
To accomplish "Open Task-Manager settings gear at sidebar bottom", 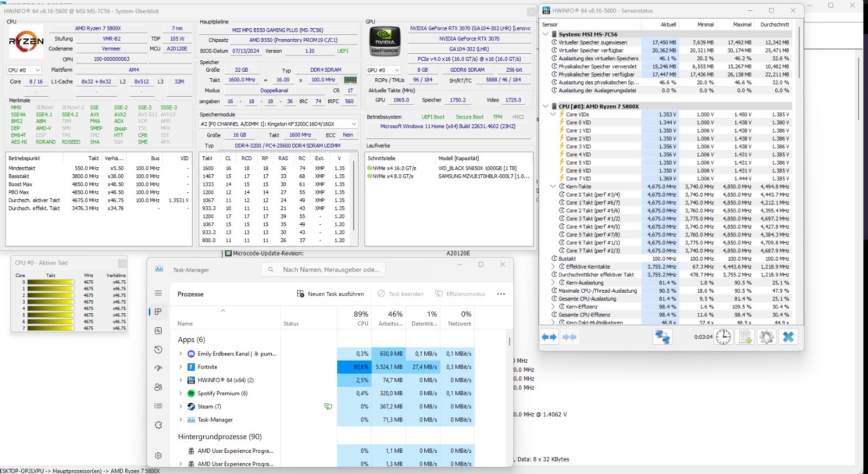I will (x=158, y=456).
